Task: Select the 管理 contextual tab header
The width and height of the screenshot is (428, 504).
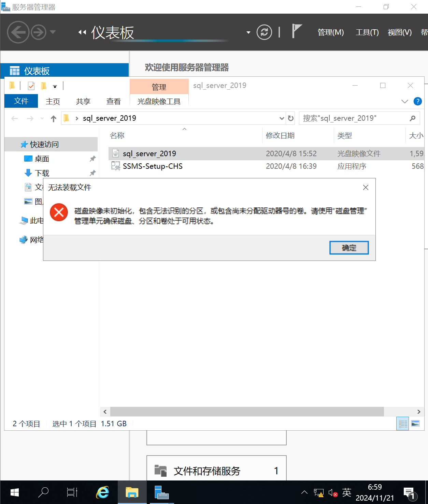Action: tap(159, 87)
